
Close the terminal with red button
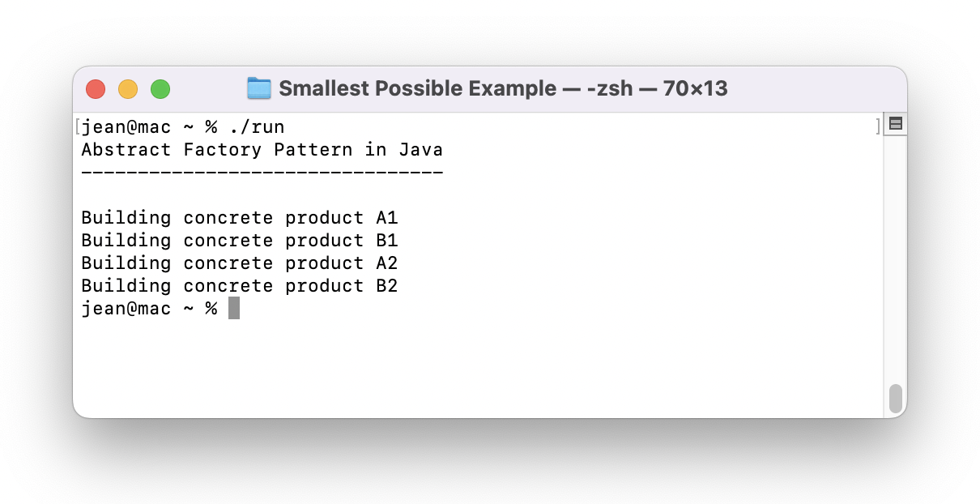(96, 89)
